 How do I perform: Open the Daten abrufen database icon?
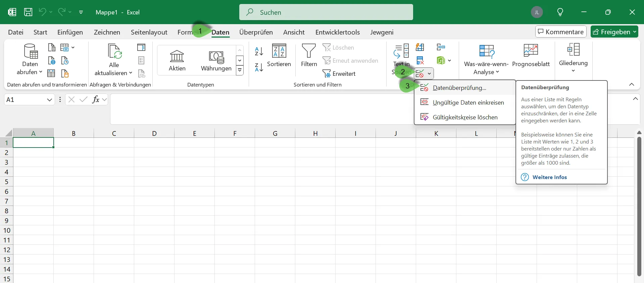click(31, 51)
